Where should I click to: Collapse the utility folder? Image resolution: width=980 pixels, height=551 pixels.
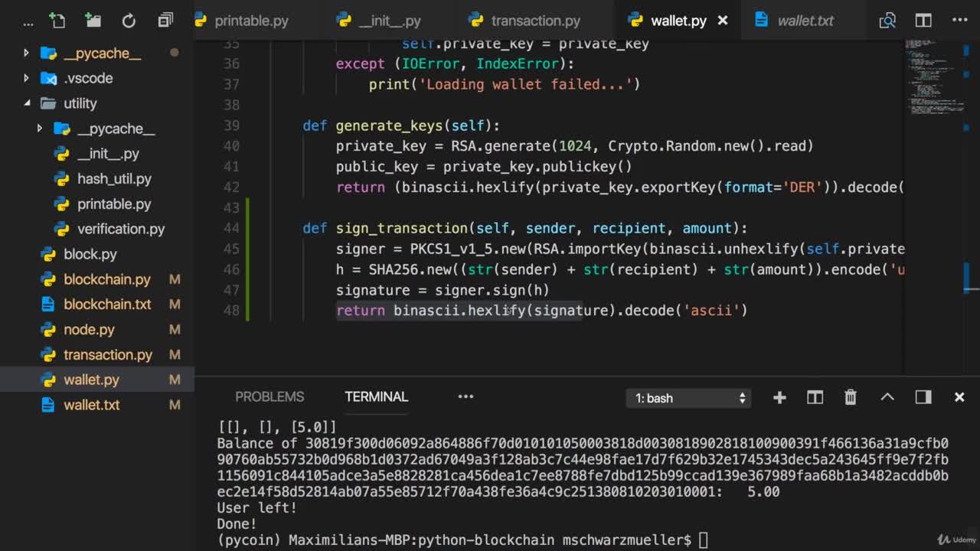pos(26,103)
